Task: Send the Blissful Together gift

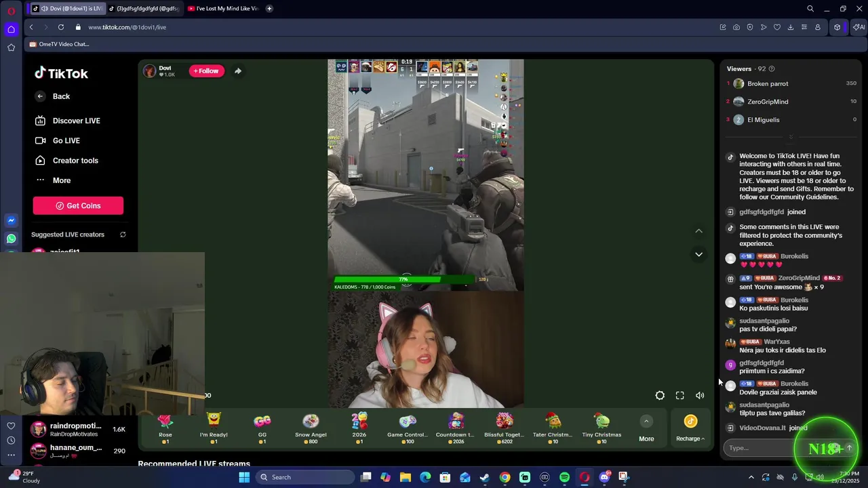Action: pyautogui.click(x=505, y=429)
